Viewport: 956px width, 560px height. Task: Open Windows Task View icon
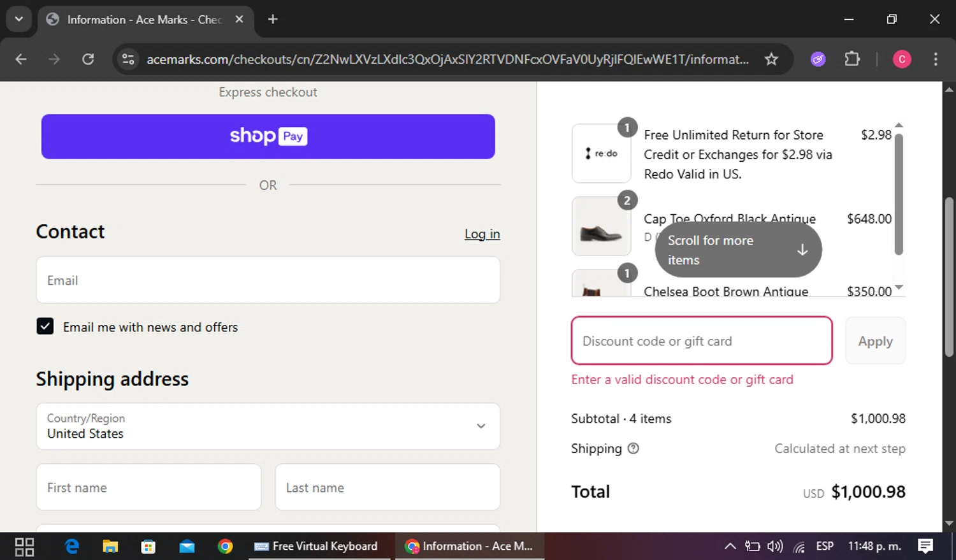pos(24,547)
